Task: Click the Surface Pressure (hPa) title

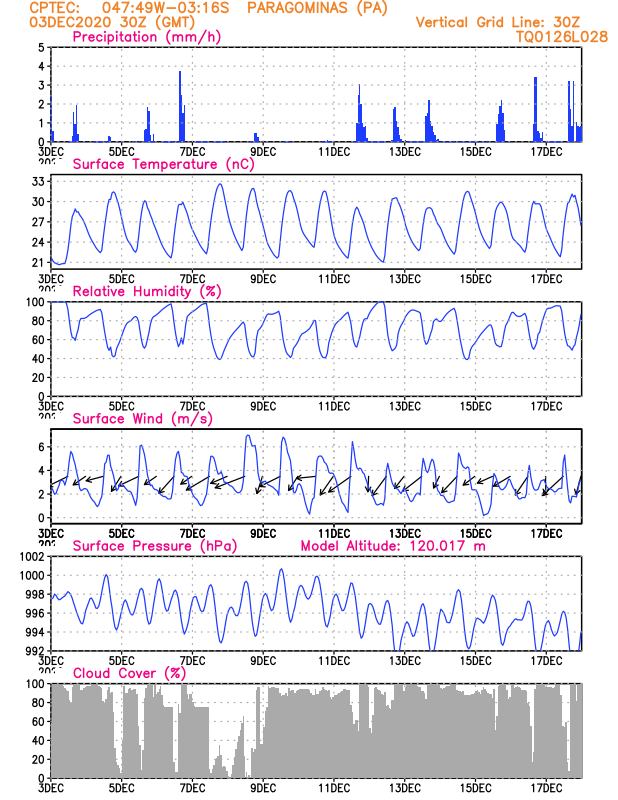Action: [155, 546]
